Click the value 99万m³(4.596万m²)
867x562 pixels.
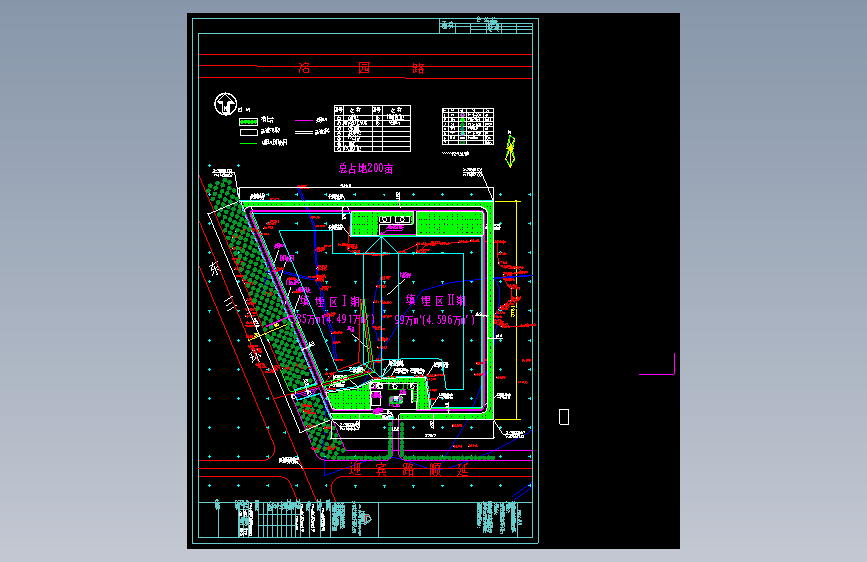coord(435,320)
